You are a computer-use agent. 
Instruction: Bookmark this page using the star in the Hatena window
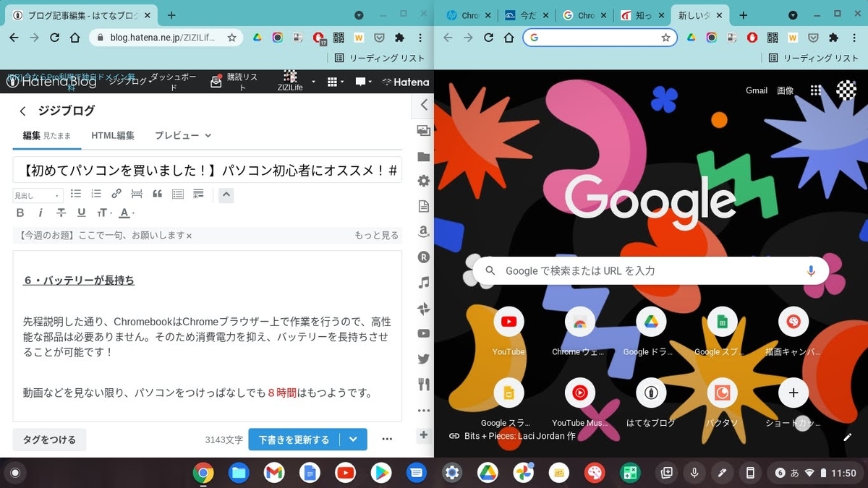coord(232,38)
